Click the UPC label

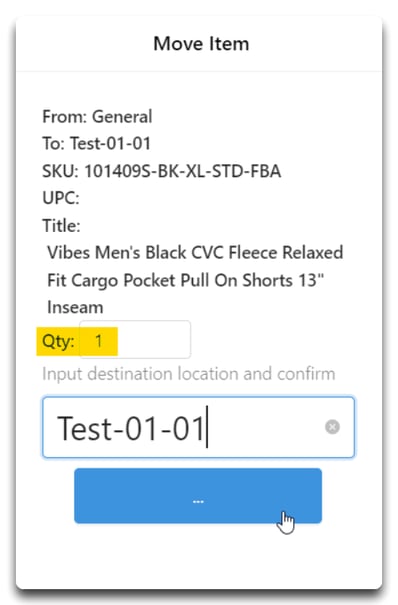61,198
